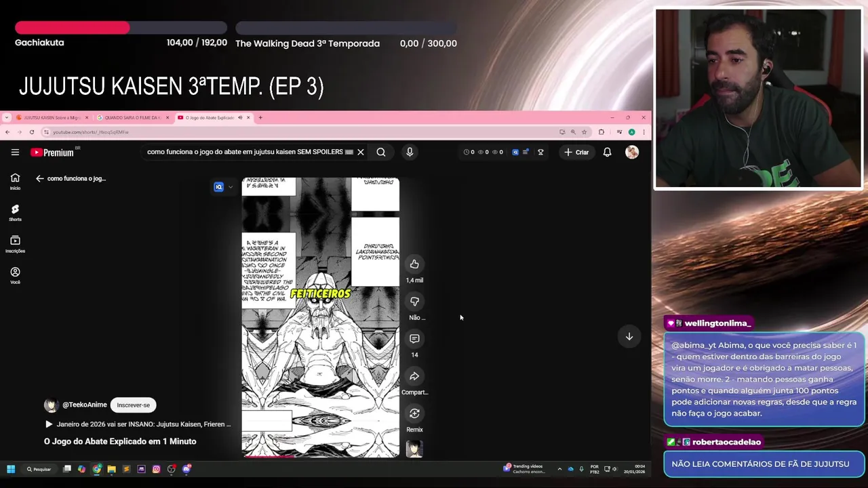Go to next Short with down arrow

[629, 337]
